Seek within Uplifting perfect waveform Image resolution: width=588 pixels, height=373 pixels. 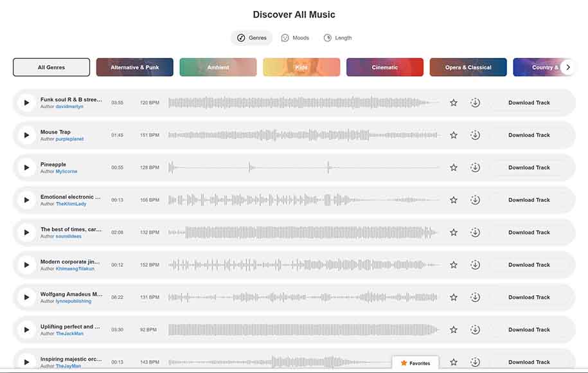(x=304, y=330)
